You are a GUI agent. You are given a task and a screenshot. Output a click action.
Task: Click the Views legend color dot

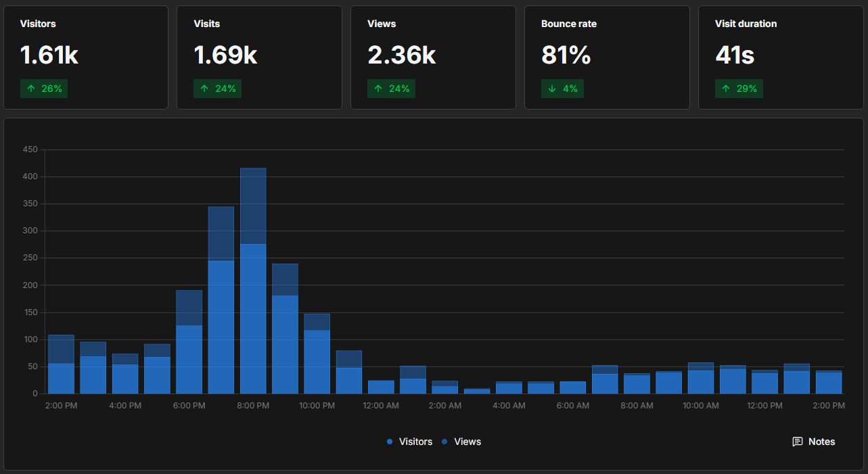click(444, 442)
